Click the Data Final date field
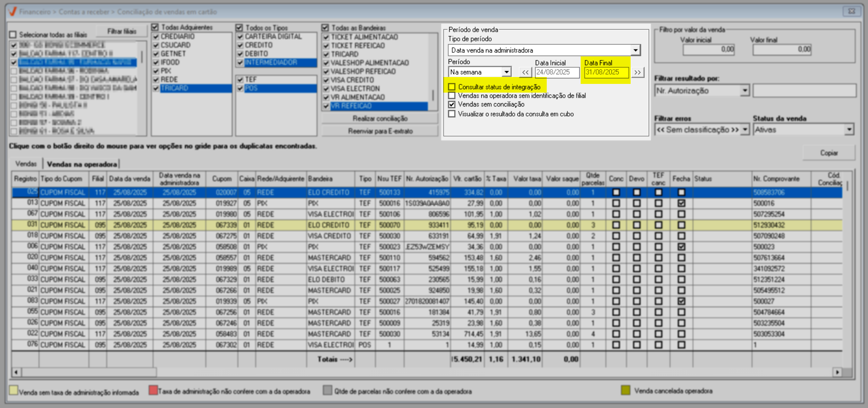The height and width of the screenshot is (408, 868). pyautogui.click(x=605, y=72)
